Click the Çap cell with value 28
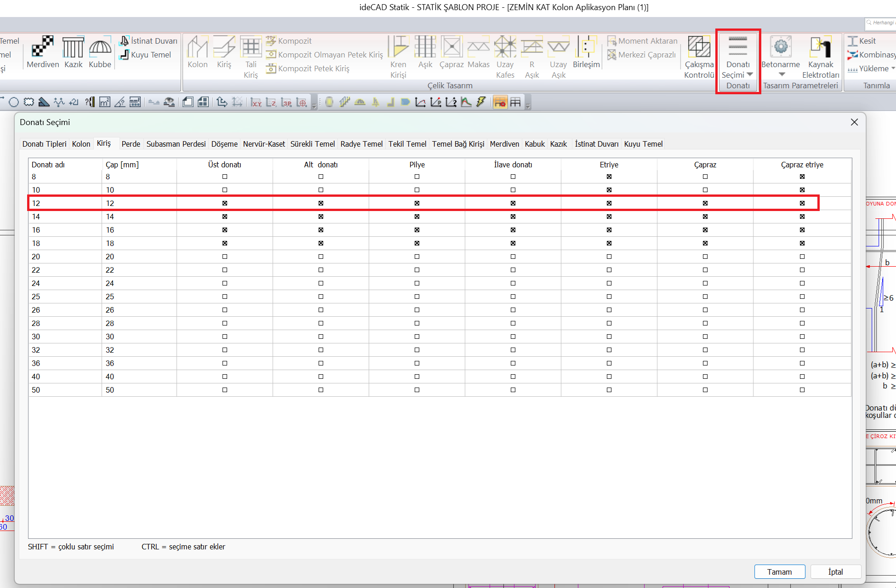 139,323
